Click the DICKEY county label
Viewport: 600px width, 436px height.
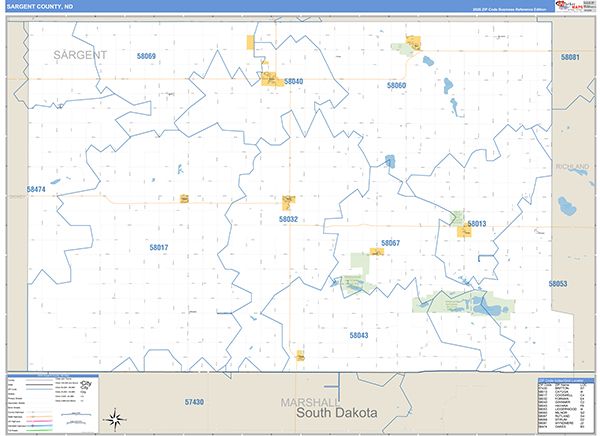[17, 196]
